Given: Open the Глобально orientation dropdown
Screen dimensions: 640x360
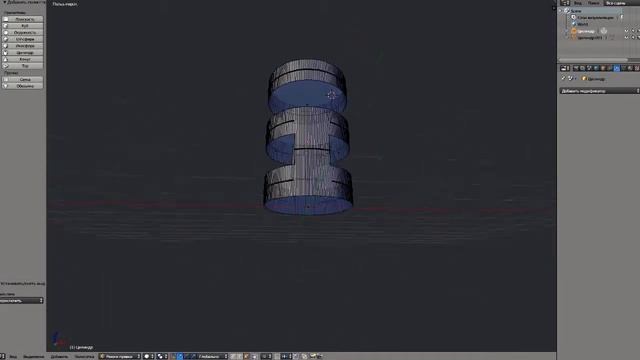Looking at the screenshot, I should (213, 356).
